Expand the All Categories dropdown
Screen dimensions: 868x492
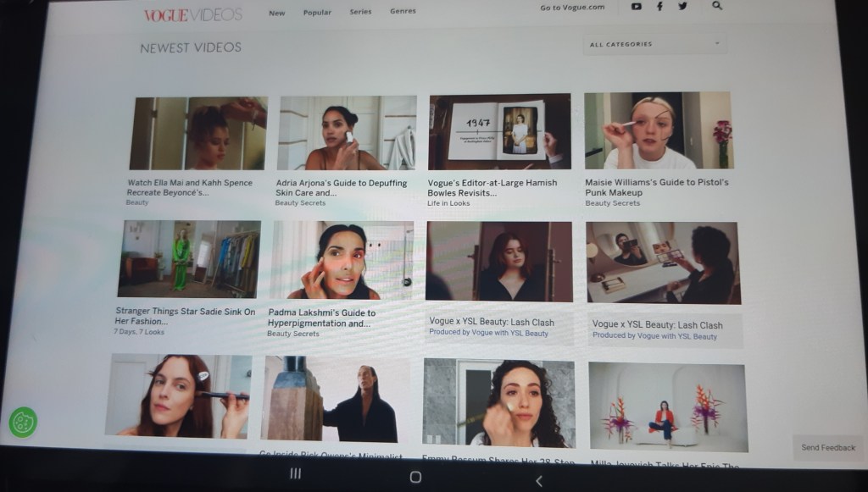(x=654, y=44)
